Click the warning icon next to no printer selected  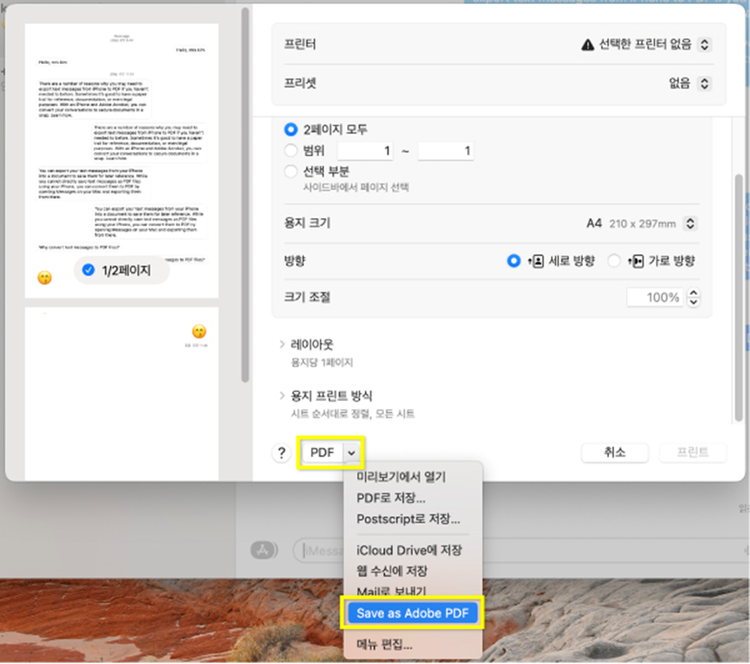587,45
